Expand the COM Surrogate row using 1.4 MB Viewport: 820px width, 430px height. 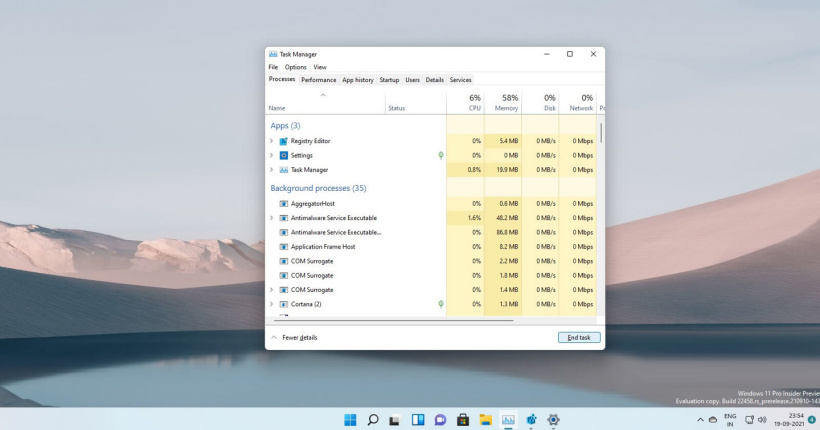pos(271,290)
